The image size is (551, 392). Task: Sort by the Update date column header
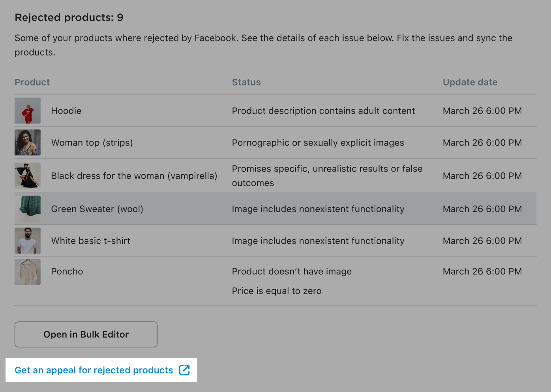470,82
